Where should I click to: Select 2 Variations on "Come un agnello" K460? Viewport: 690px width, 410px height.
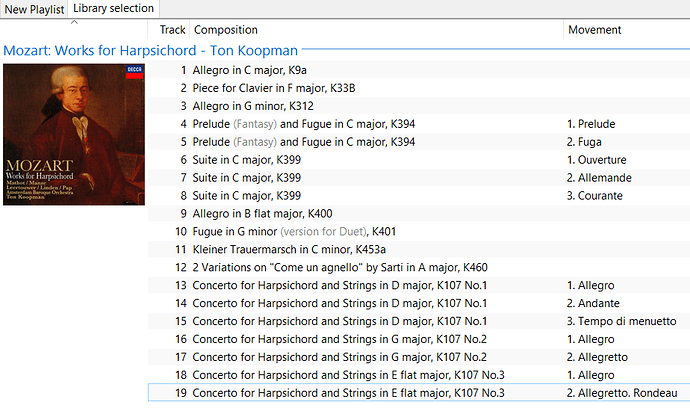coord(419,267)
